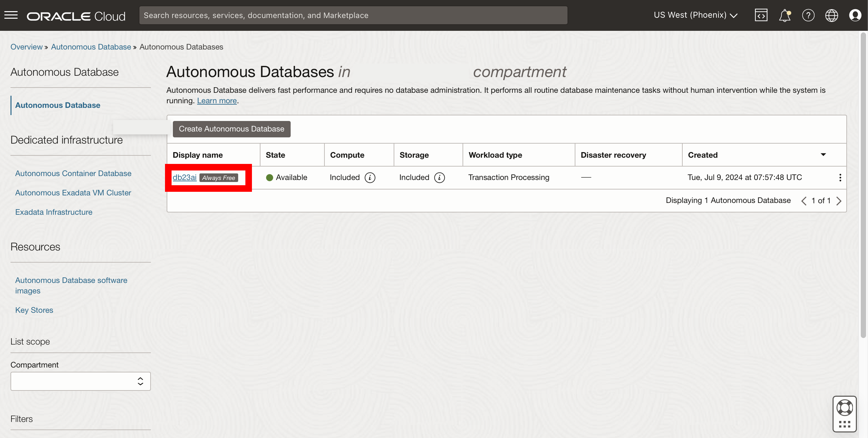Click the Available state cell
This screenshot has height=438, width=868.
click(286, 177)
